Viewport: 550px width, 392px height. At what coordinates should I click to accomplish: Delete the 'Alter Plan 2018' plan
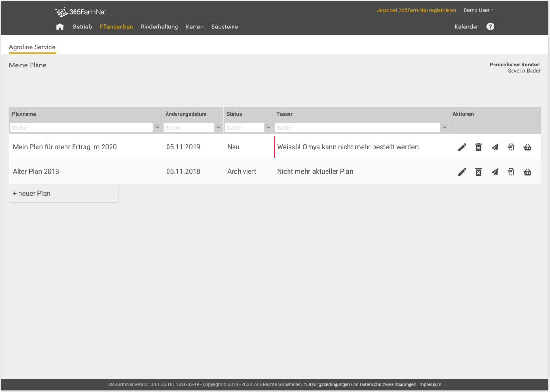(478, 172)
